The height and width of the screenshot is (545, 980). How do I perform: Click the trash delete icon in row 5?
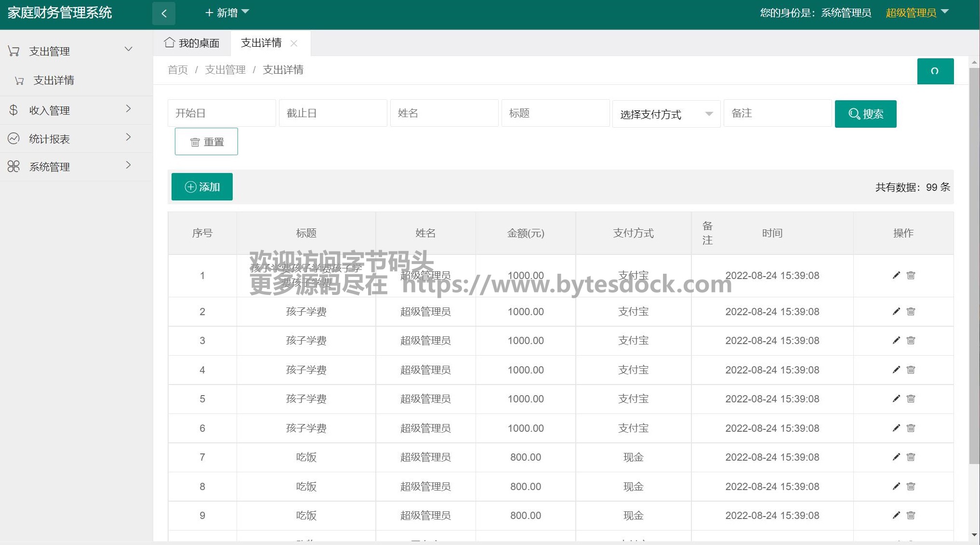(911, 399)
